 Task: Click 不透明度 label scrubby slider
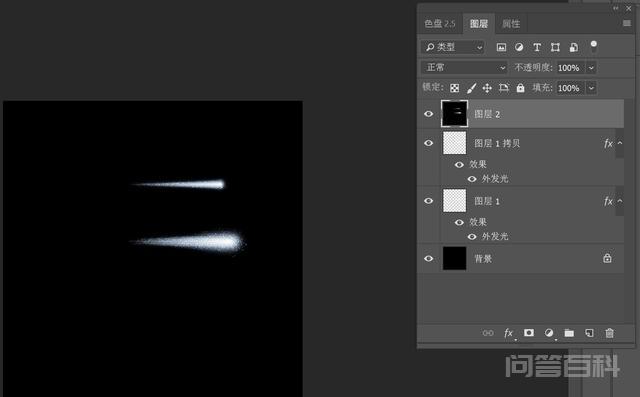pos(533,67)
